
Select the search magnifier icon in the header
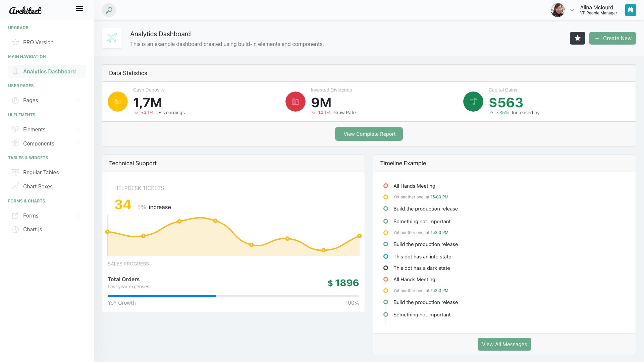108,10
